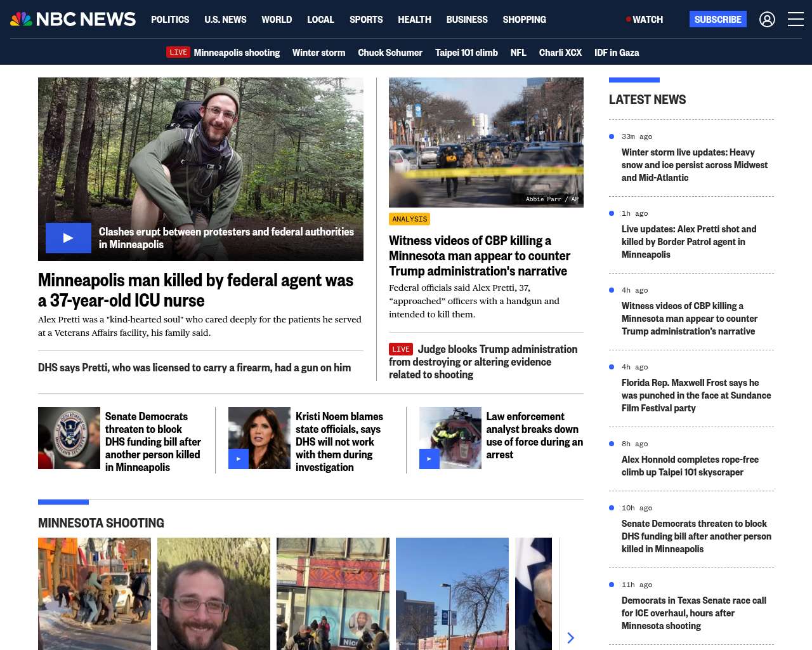This screenshot has height=650, width=812.
Task: Click the LIVE badge beside Minneapolis shooting
Action: tap(178, 52)
